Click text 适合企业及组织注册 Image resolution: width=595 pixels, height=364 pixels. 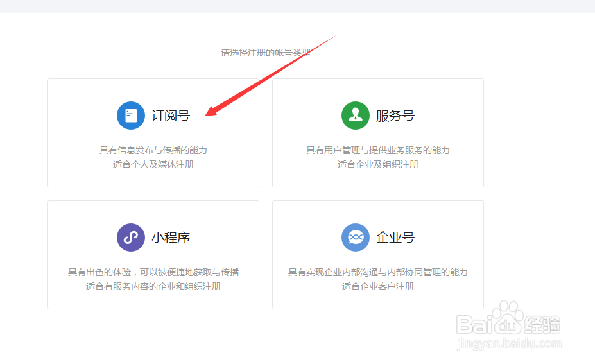pos(378,164)
